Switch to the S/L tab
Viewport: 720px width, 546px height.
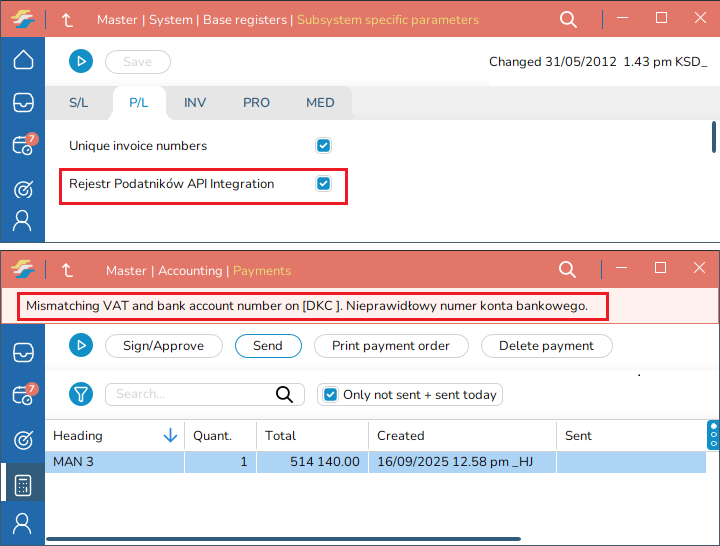[x=79, y=102]
